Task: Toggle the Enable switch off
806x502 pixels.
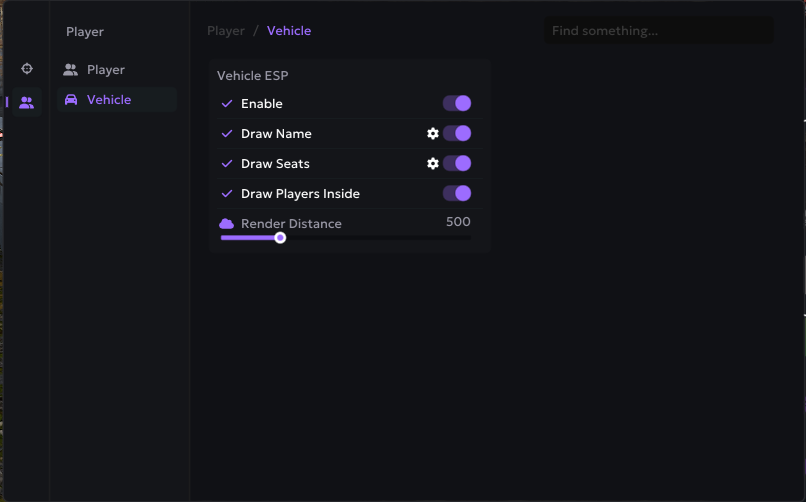Action: pos(457,103)
